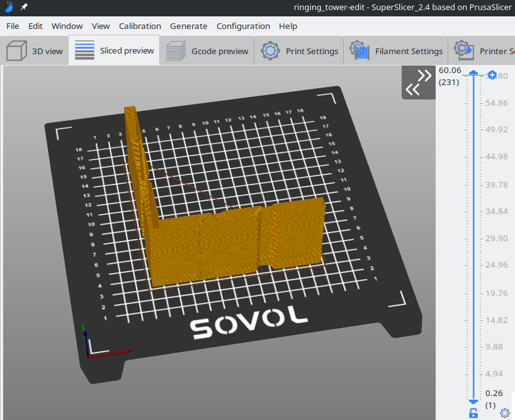Click the top layer slider thumb at 60.06
Image resolution: width=515 pixels, height=420 pixels.
tap(473, 72)
